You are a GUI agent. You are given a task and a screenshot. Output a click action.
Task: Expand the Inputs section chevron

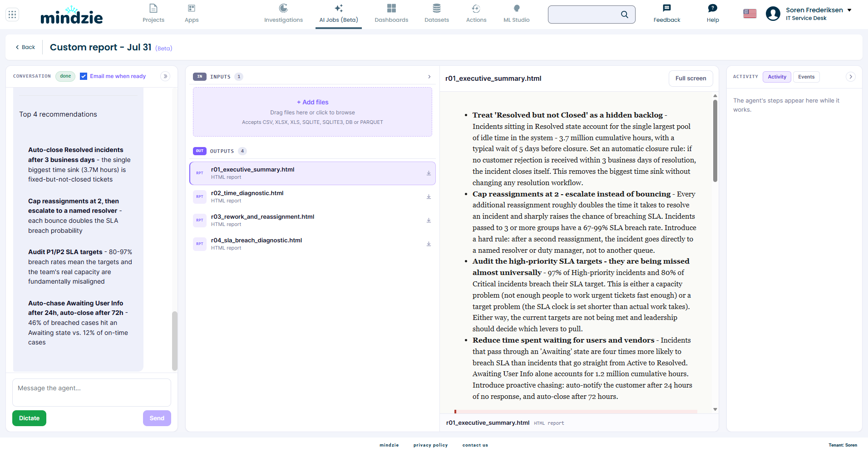[x=429, y=77]
